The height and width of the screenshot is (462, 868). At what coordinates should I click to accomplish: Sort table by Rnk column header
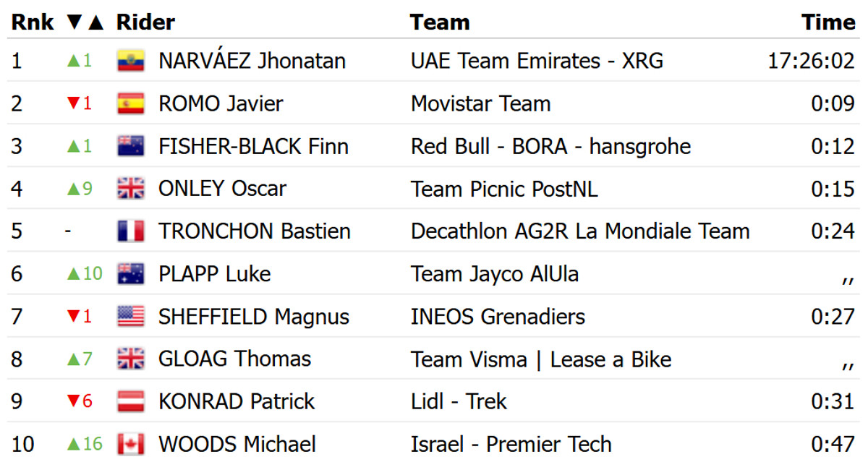(33, 22)
